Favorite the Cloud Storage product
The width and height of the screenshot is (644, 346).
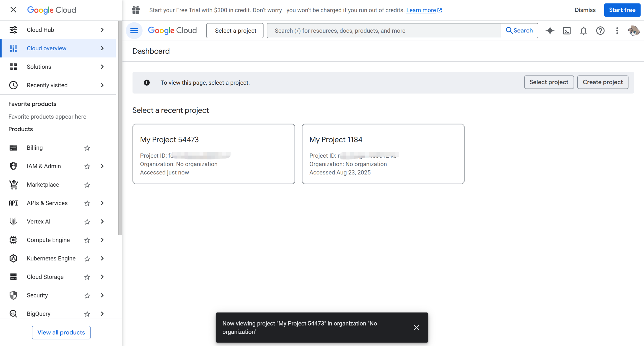pos(87,277)
